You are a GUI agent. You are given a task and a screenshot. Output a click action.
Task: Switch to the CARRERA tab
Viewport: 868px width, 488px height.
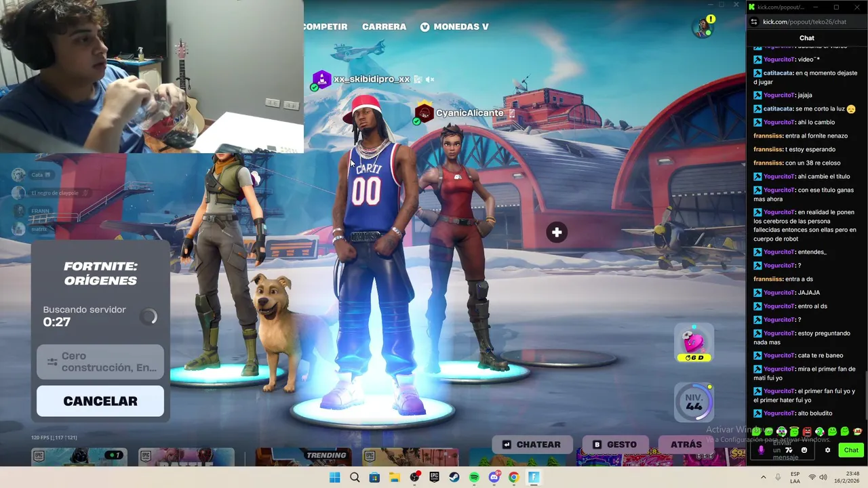(x=384, y=26)
